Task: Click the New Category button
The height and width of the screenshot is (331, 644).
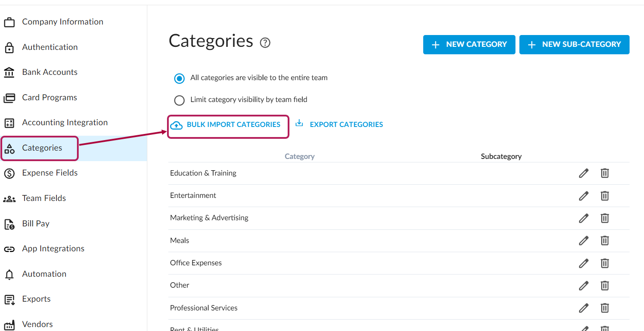Action: [x=469, y=45]
